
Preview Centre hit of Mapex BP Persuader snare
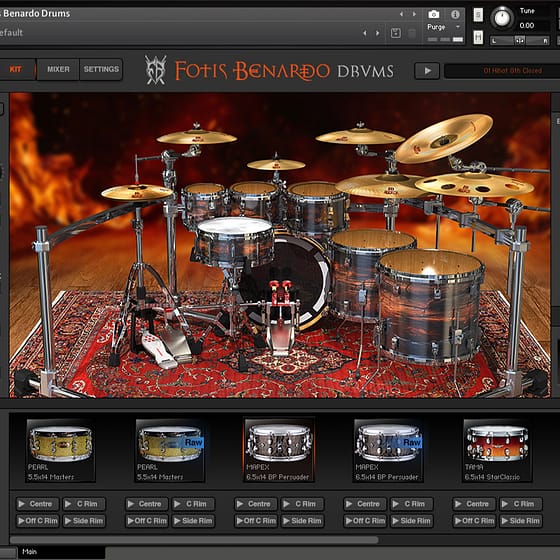(256, 504)
